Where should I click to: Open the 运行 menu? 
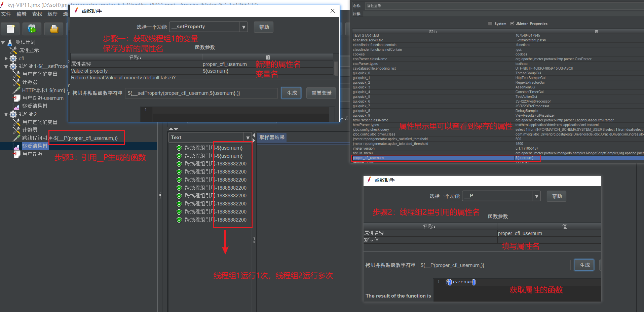coord(52,14)
